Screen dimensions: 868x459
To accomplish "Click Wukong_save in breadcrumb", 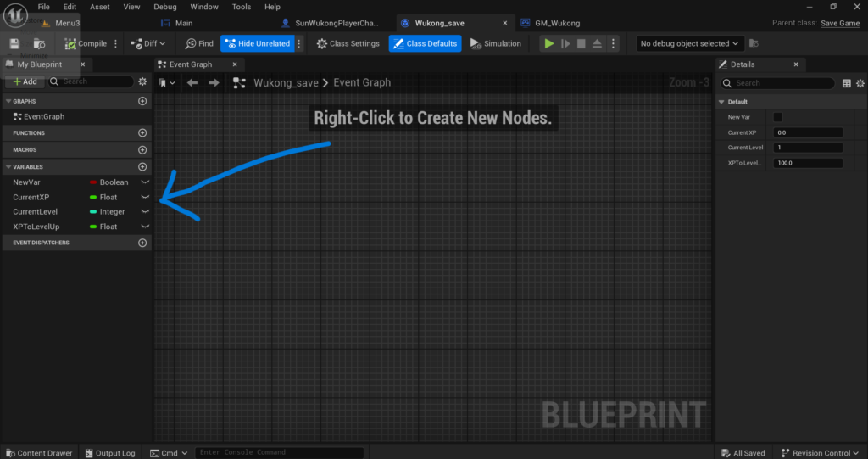I will [286, 82].
